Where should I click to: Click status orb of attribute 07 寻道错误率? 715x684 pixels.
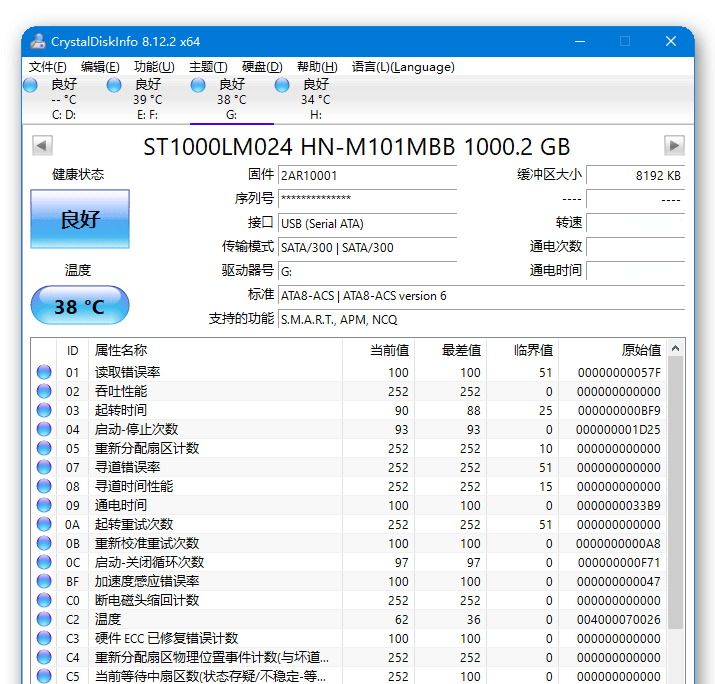(44, 467)
